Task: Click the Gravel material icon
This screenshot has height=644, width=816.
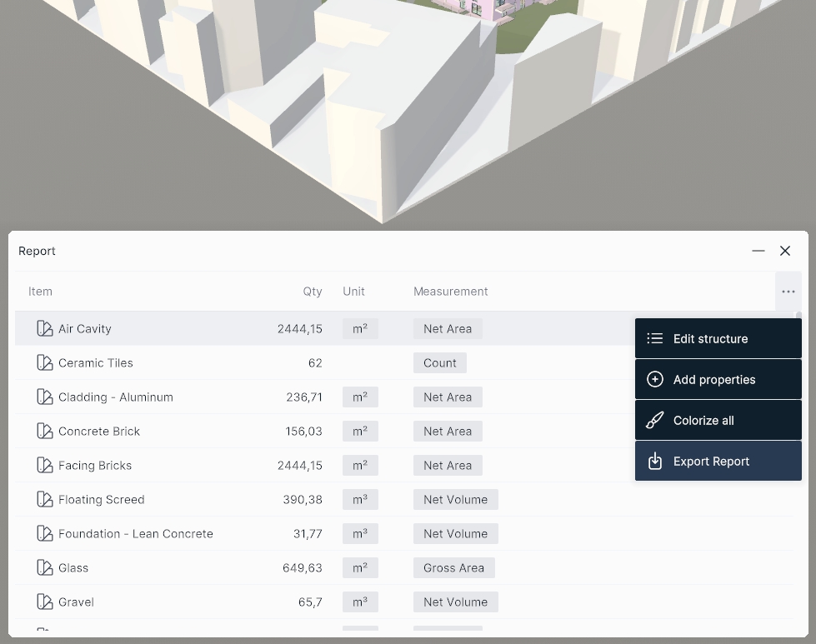Action: click(45, 602)
